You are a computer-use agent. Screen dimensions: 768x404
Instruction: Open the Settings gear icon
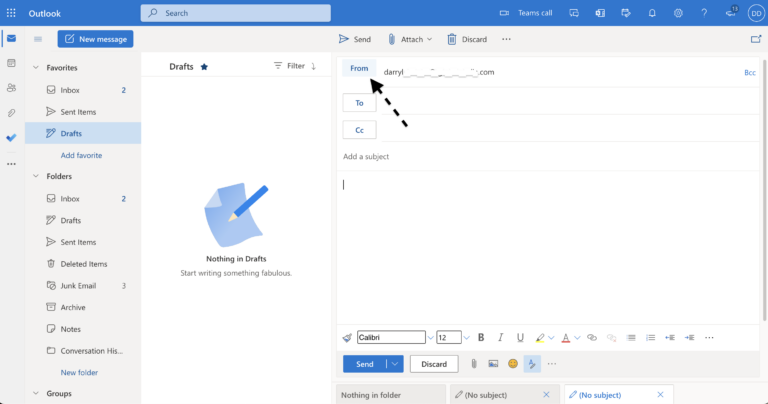click(678, 13)
